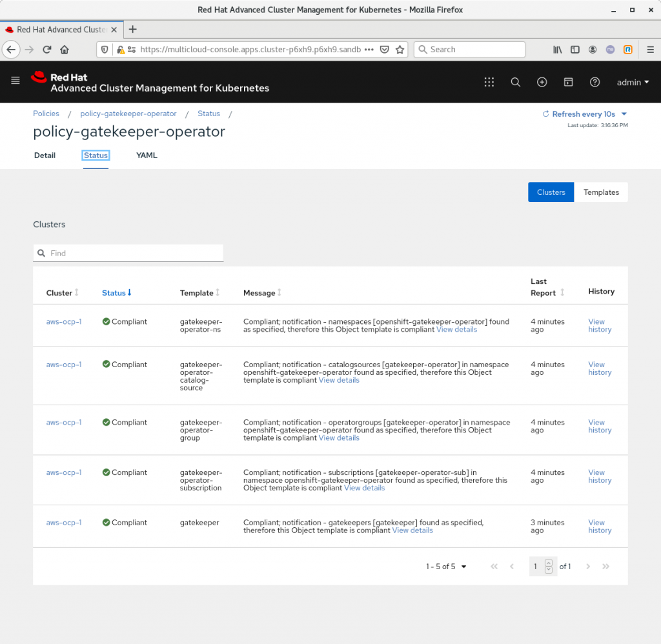This screenshot has height=644, width=661.
Task: Select the Clusters view toggle
Action: point(551,192)
